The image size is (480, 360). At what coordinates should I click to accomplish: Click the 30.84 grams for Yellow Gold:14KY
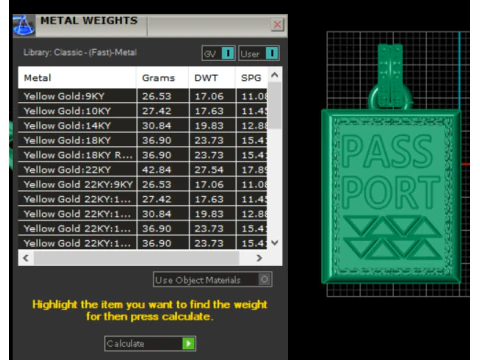(157, 126)
